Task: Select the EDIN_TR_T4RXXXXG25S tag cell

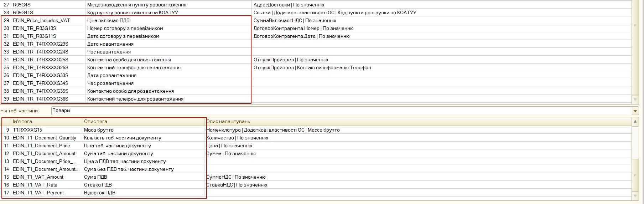Action: click(x=48, y=60)
